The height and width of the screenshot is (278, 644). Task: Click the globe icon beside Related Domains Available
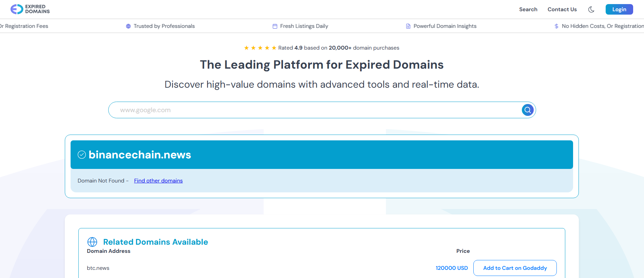click(92, 242)
